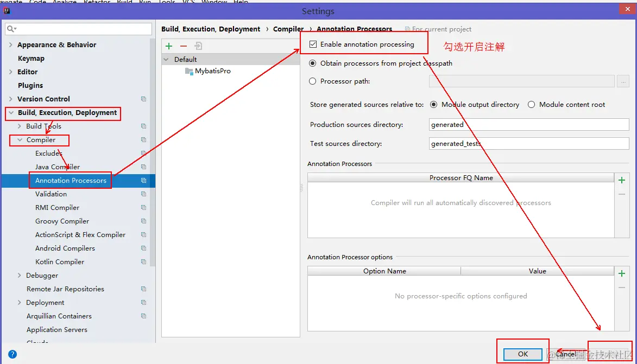This screenshot has height=364, width=637.
Task: Click the move to profile icon
Action: coord(198,46)
